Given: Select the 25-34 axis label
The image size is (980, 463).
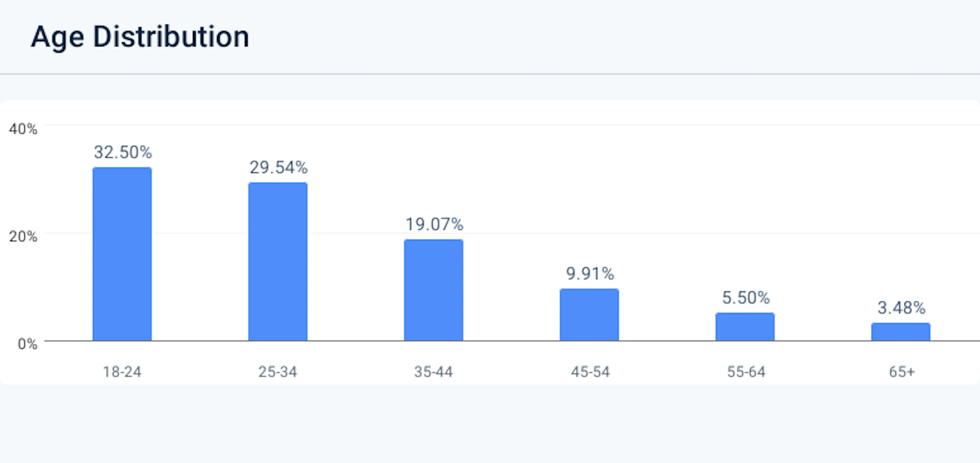Looking at the screenshot, I should pyautogui.click(x=278, y=372).
